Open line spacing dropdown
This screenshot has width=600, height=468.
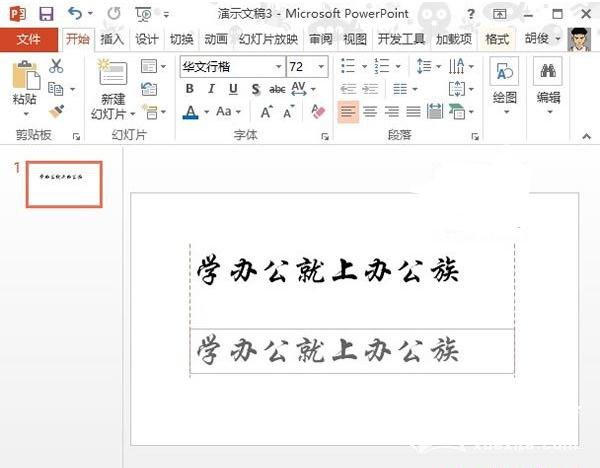tap(429, 66)
